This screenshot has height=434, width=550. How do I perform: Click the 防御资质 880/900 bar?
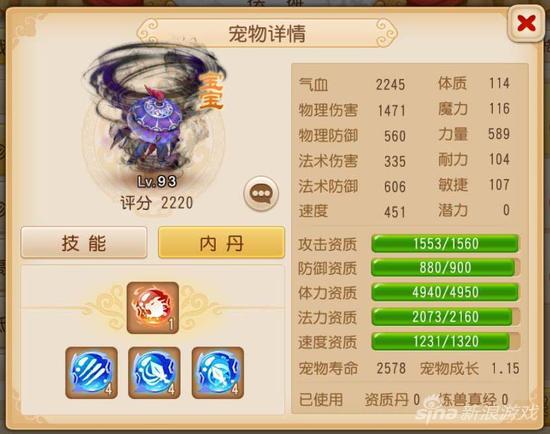(x=445, y=268)
